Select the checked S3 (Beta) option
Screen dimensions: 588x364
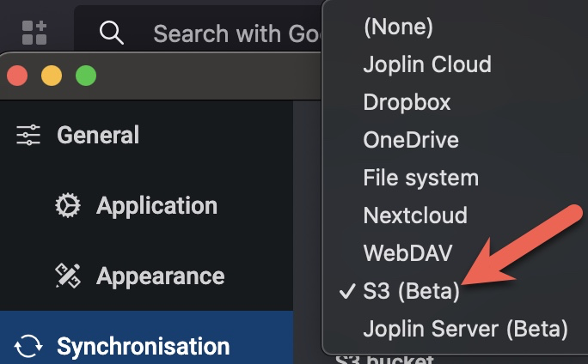[x=411, y=291]
